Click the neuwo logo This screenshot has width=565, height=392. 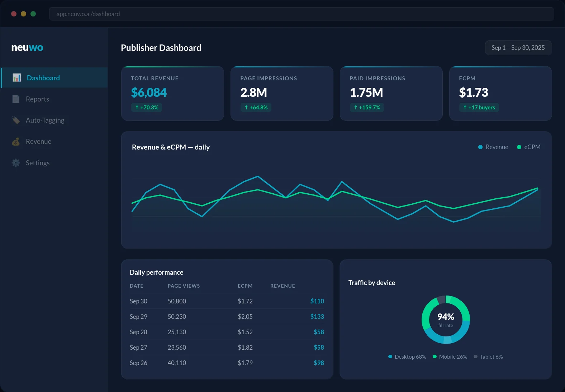(27, 47)
